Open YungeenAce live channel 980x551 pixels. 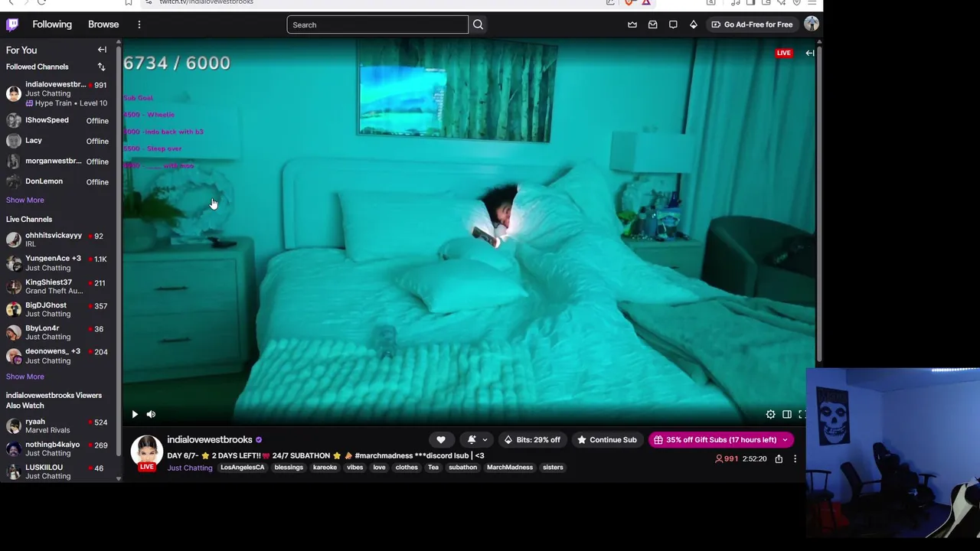point(58,262)
